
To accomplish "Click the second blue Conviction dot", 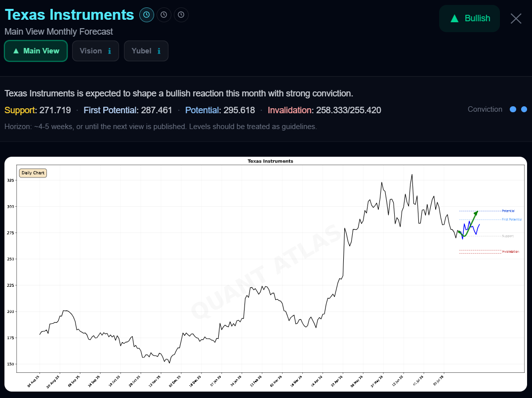I will click(x=524, y=109).
